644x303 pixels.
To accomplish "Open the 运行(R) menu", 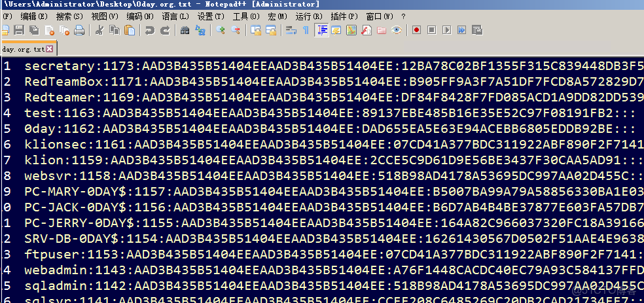I will [310, 16].
